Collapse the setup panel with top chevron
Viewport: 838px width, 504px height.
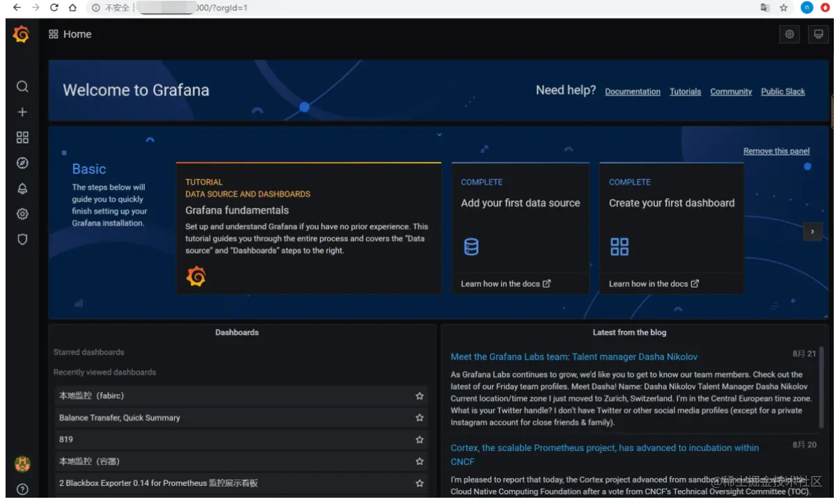[439, 134]
